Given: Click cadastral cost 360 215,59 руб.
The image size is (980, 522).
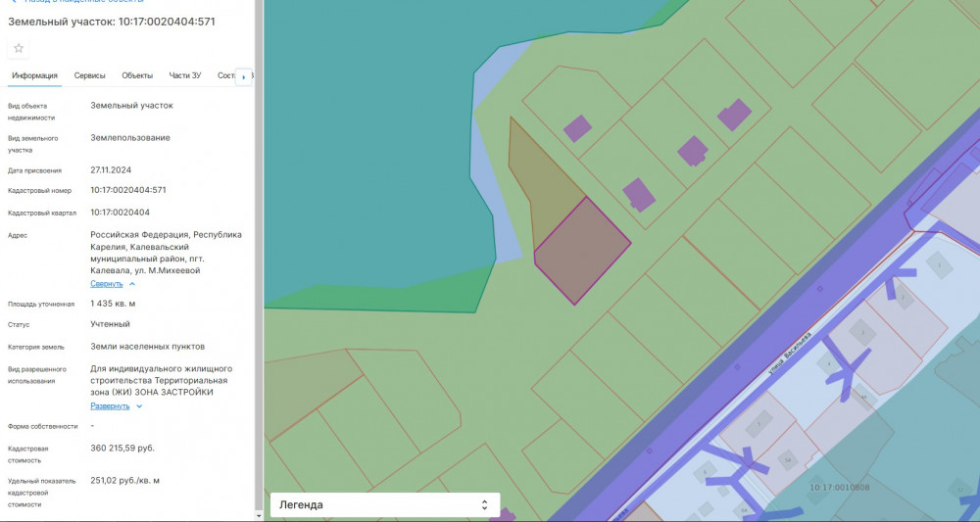Looking at the screenshot, I should coord(122,448).
